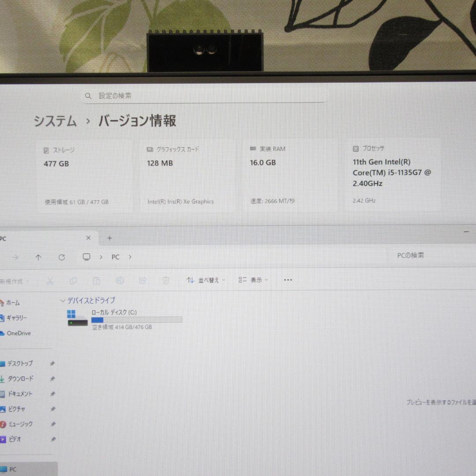This screenshot has height=476, width=476.
Task: Unpin the ダウンロード folder from quick access
Action: 53,379
